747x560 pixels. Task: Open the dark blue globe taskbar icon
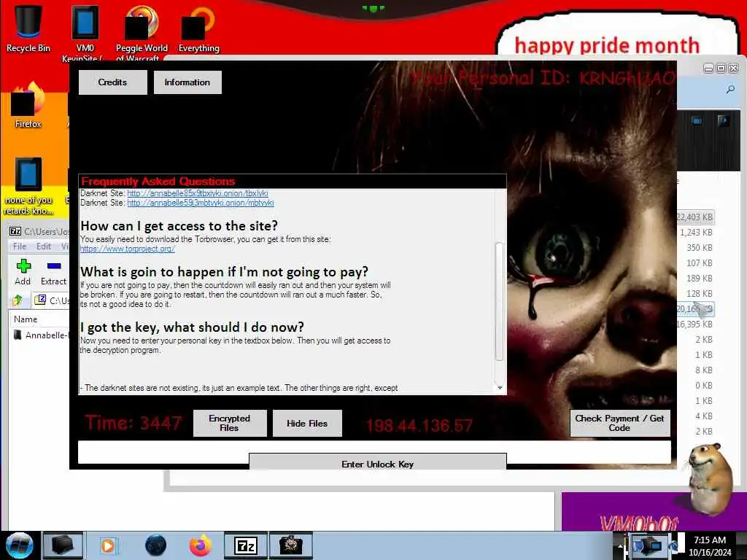pos(155,545)
